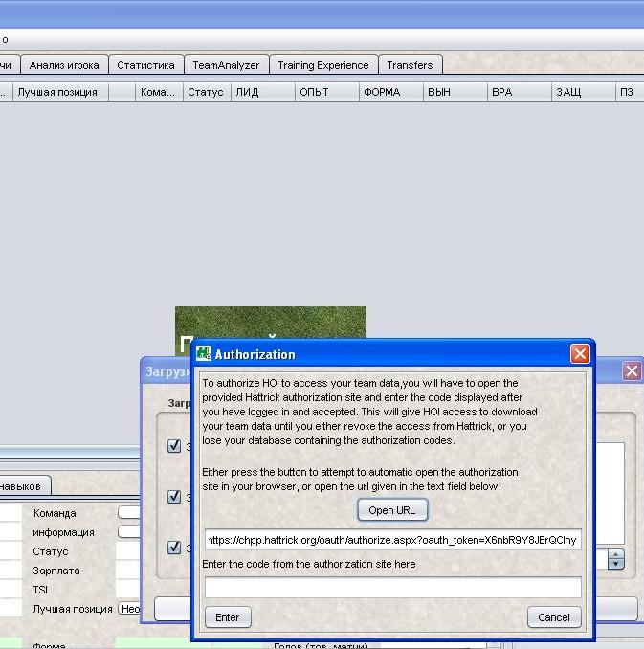Sort by Лучшая позиция column header
Viewport: 644px width, 649px height.
[60, 92]
